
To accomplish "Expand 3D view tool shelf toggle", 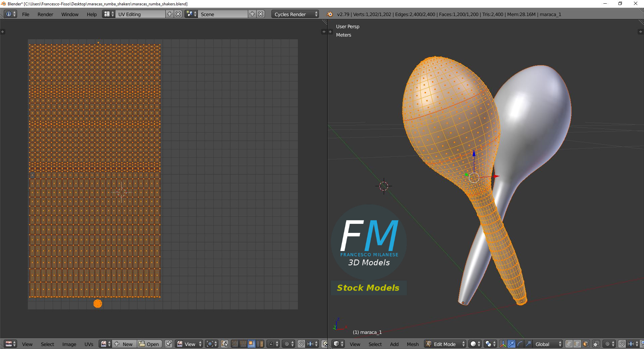I will (330, 32).
